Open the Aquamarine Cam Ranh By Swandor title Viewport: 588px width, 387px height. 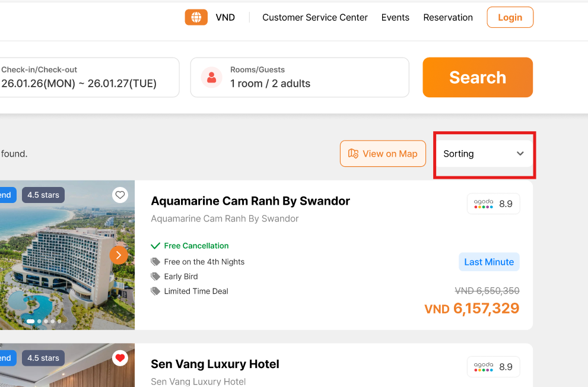tap(250, 201)
